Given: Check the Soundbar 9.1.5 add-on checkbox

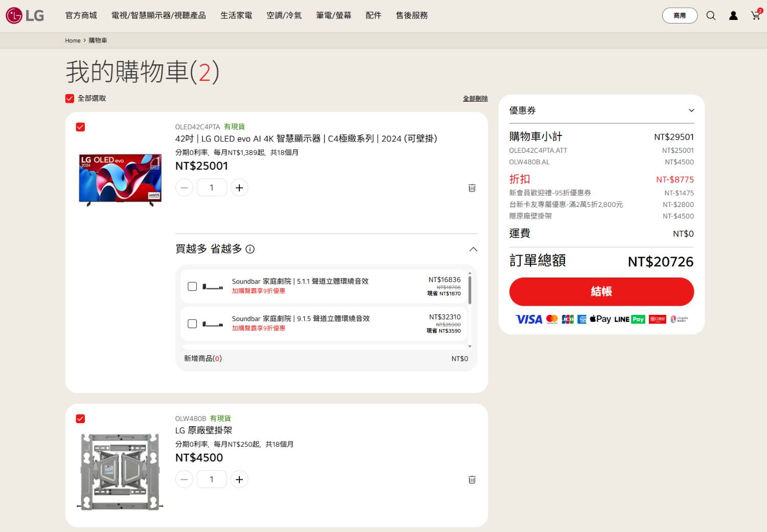Looking at the screenshot, I should (192, 323).
